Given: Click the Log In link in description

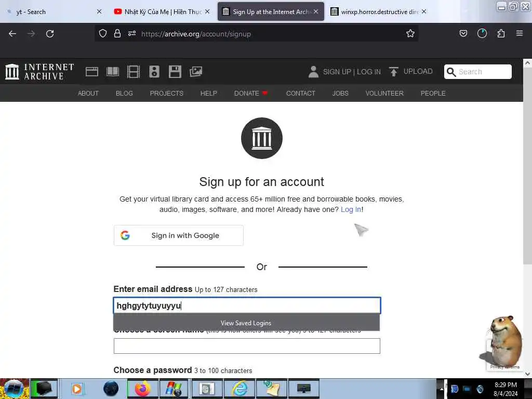Looking at the screenshot, I should pyautogui.click(x=351, y=209).
